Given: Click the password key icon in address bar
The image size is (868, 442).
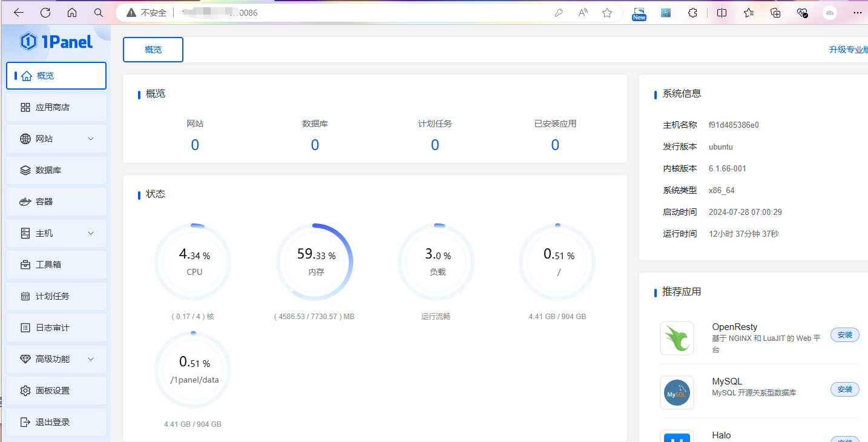Looking at the screenshot, I should (559, 12).
